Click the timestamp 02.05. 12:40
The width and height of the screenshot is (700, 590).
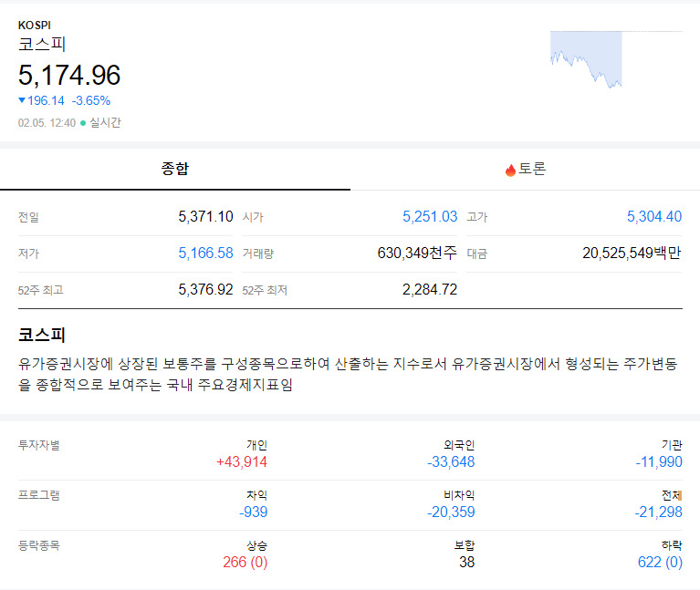47,123
